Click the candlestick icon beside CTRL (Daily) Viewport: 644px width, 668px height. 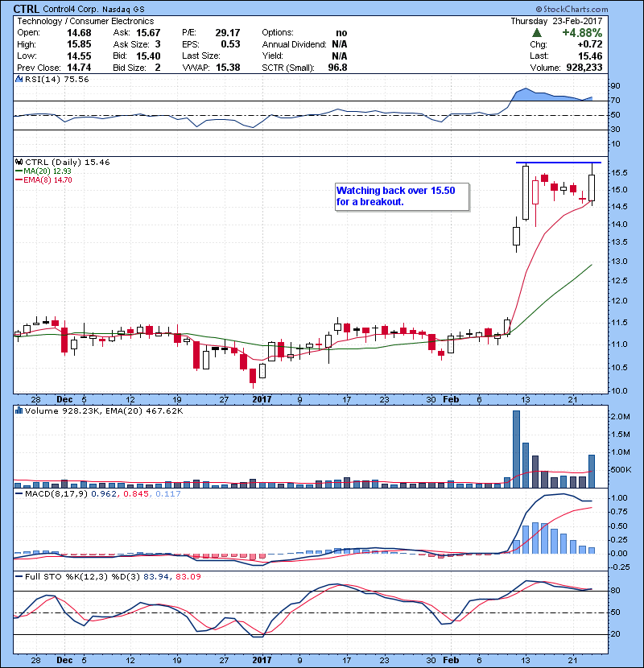[x=19, y=162]
